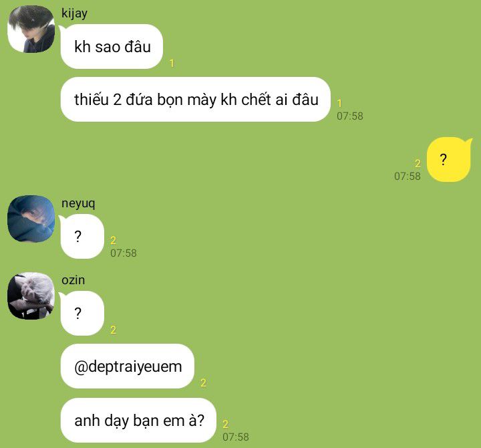Select the kijay sender name

[74, 13]
